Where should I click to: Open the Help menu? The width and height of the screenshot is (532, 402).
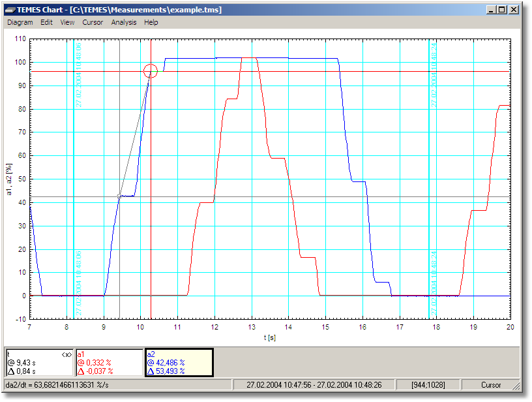(151, 22)
